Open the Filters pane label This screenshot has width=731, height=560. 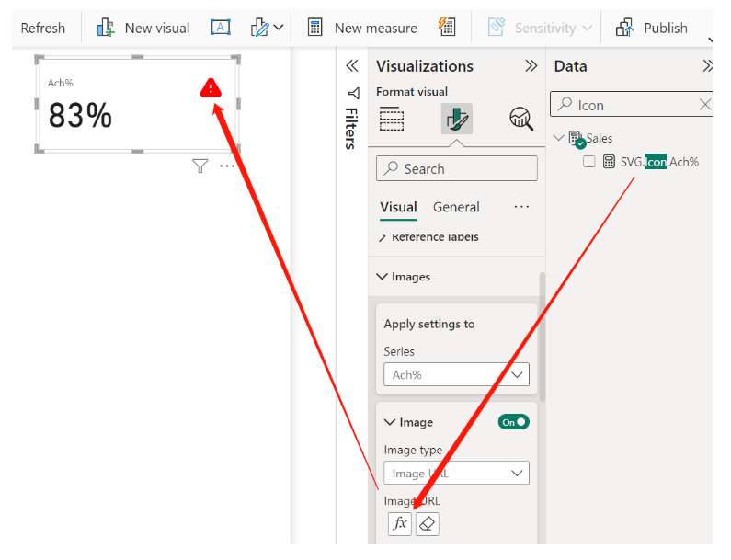point(351,128)
